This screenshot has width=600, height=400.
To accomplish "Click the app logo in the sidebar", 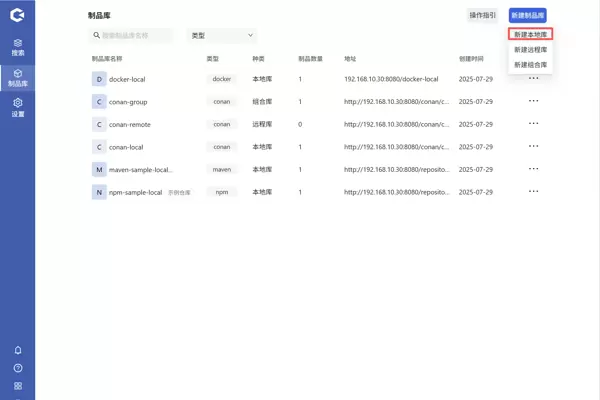I will pyautogui.click(x=17, y=15).
